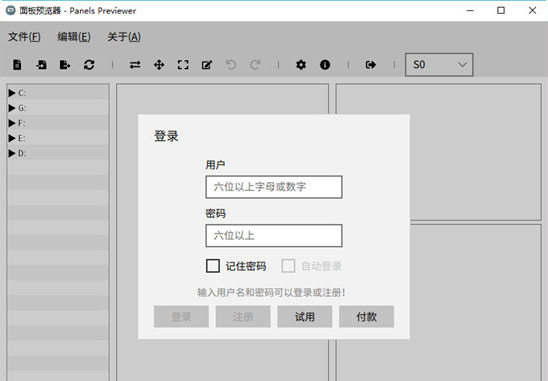Click the export file icon
The width and height of the screenshot is (548, 381).
[65, 65]
